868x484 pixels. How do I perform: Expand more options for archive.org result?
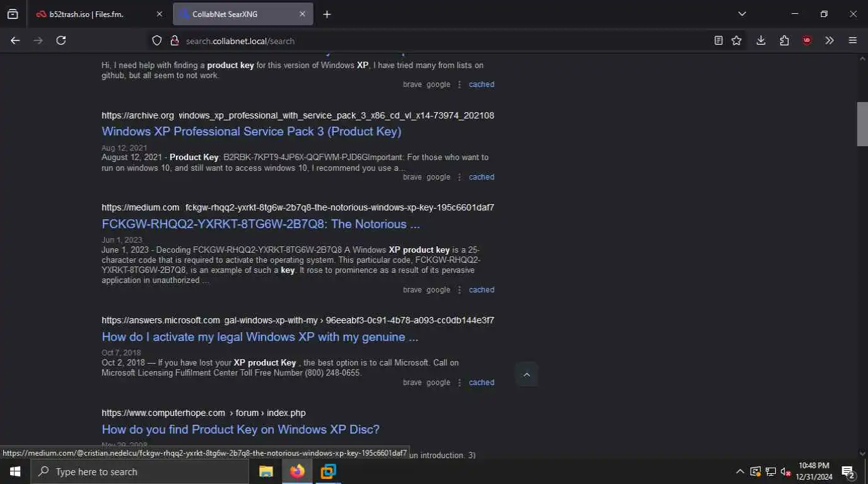(x=459, y=177)
